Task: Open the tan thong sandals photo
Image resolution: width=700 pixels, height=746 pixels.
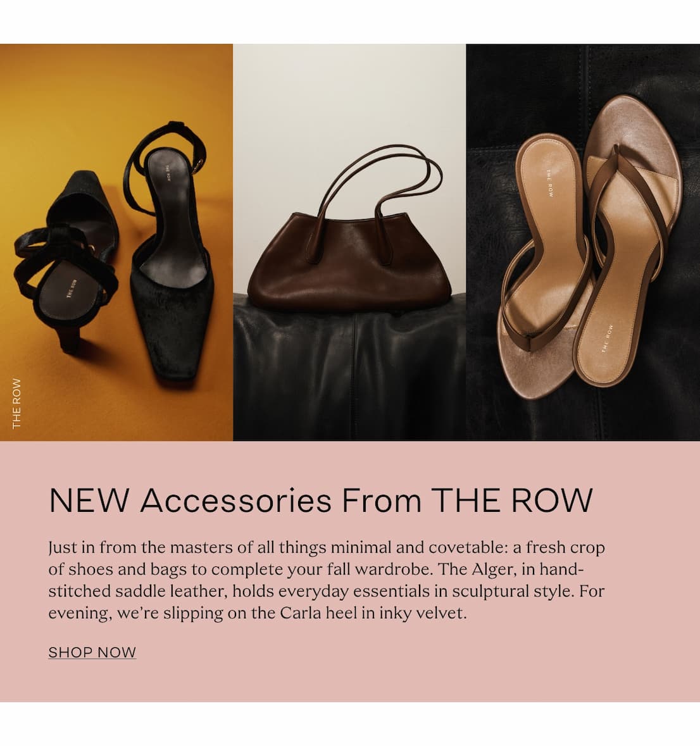Action: pos(583,242)
